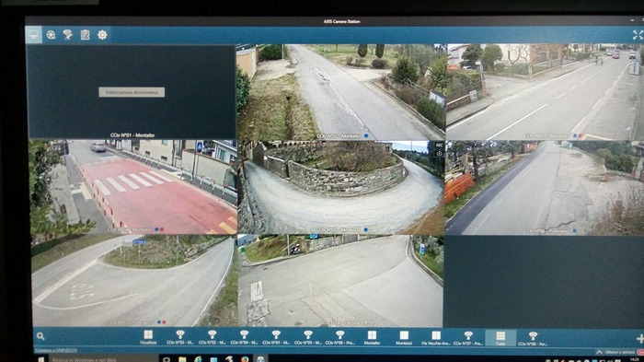This screenshot has width=644, height=362.
Task: Select the CCtv N°03 camera tab
Action: pyautogui.click(x=180, y=337)
